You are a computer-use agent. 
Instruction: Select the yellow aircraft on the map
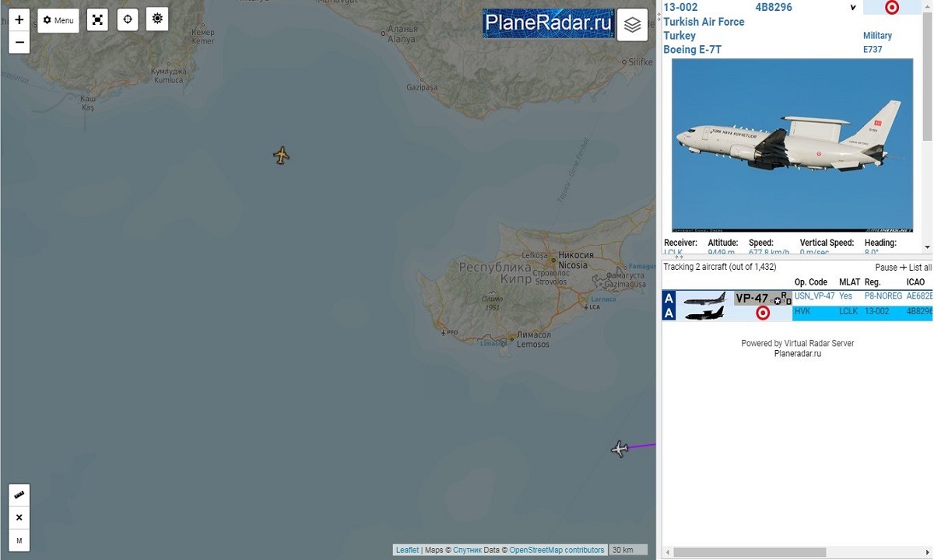click(x=282, y=156)
